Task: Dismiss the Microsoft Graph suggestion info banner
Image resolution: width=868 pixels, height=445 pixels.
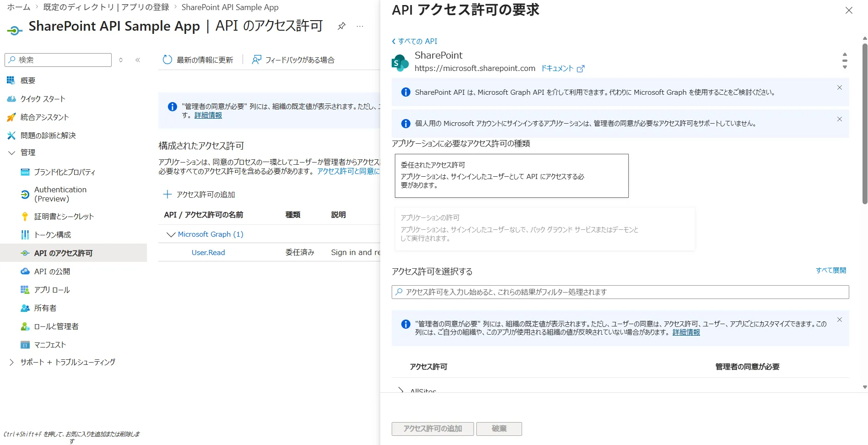Action: pyautogui.click(x=840, y=87)
